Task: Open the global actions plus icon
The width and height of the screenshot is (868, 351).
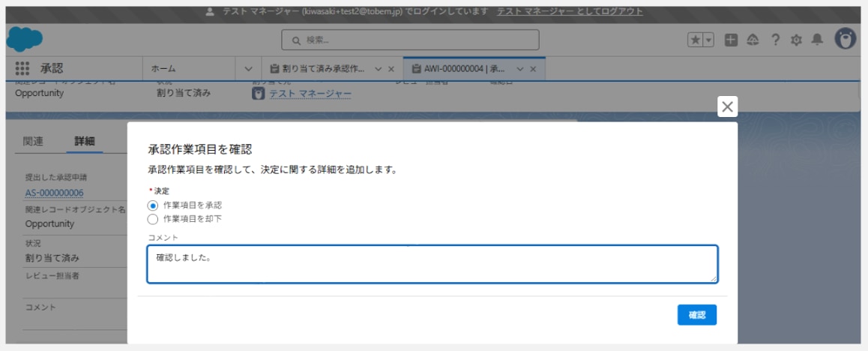Action: coord(731,40)
